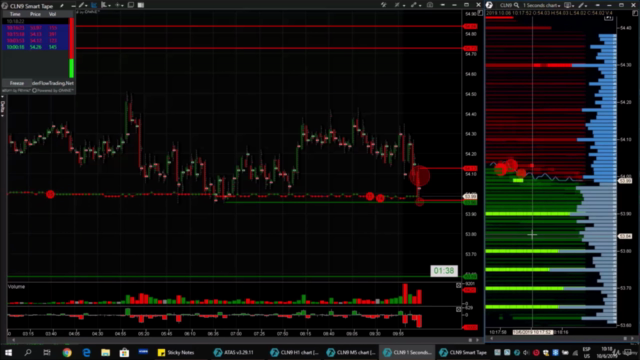Click the corner toggle at right chart top
Screen dimensions: 640x360
click(635, 13)
